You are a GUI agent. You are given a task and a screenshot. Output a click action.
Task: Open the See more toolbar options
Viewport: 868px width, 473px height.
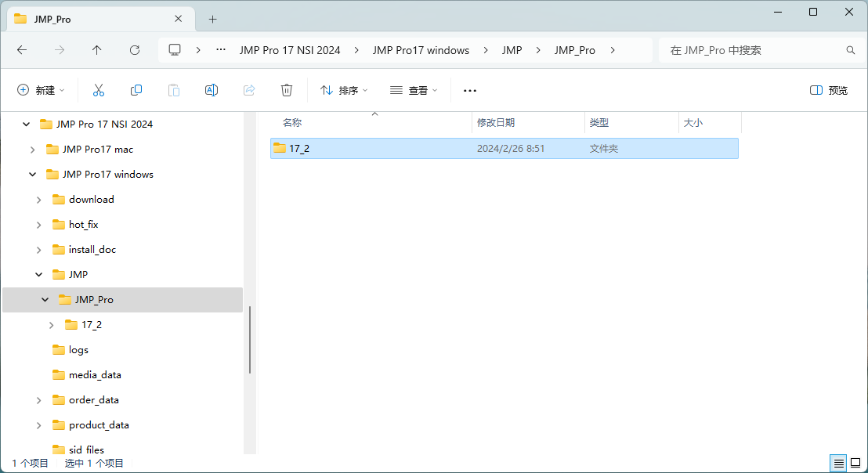point(470,90)
